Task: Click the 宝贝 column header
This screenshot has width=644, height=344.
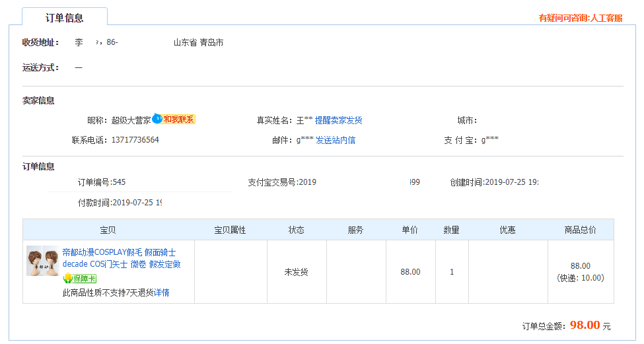Action: pos(108,230)
